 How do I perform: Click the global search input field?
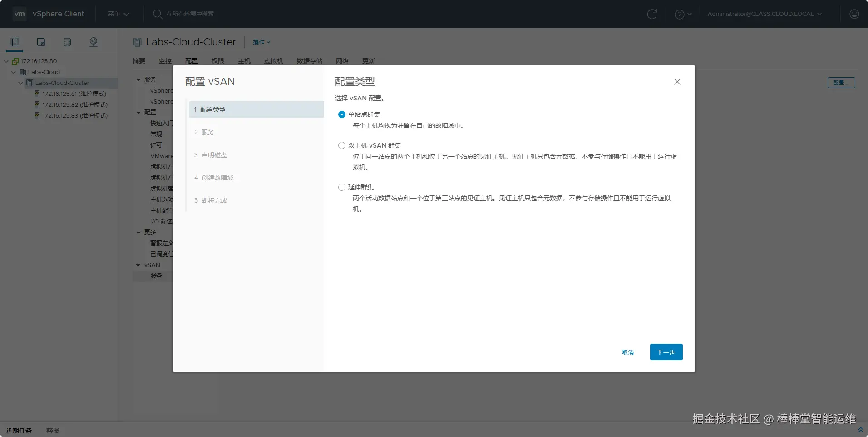190,14
